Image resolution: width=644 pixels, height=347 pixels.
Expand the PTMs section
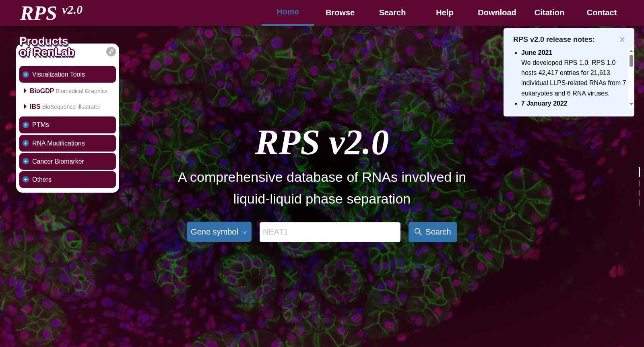(68, 125)
